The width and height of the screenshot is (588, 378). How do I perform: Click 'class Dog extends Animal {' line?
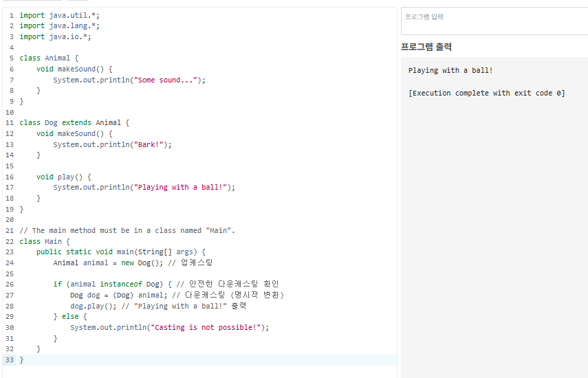tap(74, 123)
